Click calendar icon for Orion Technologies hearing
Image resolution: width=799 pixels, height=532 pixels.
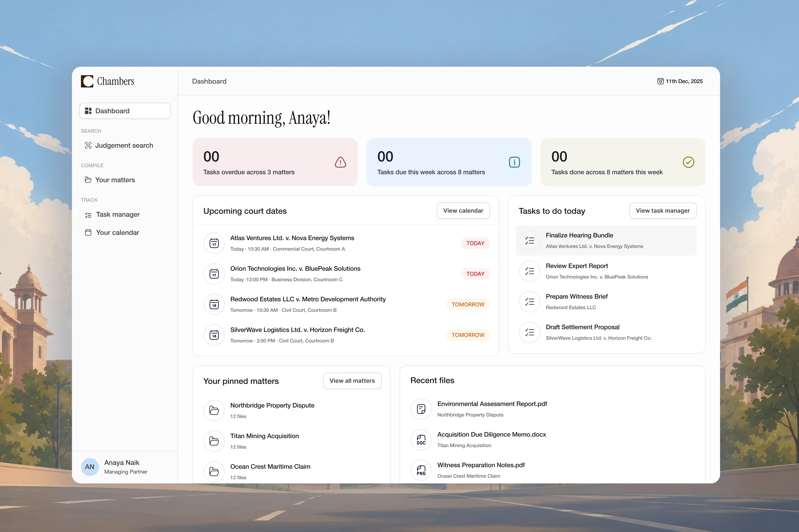pyautogui.click(x=214, y=274)
